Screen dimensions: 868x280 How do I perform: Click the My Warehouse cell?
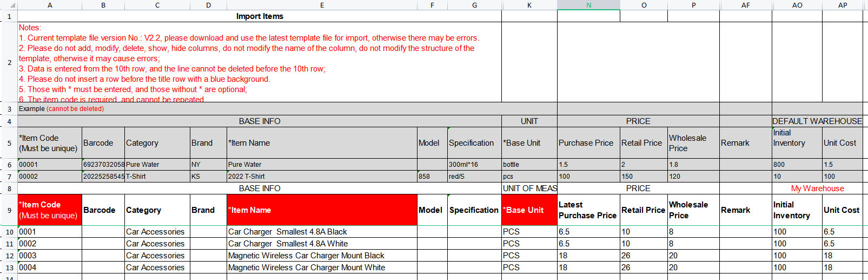tap(817, 188)
